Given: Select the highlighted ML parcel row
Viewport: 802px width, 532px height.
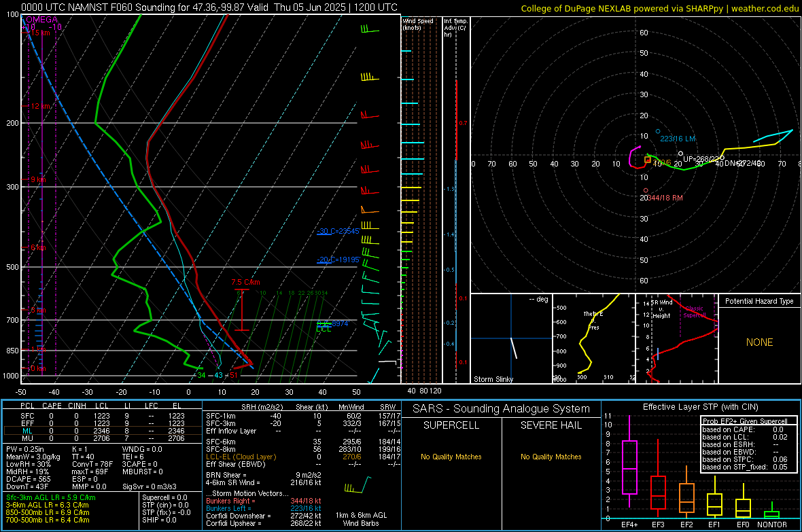Looking at the screenshot, I should 103,431.
